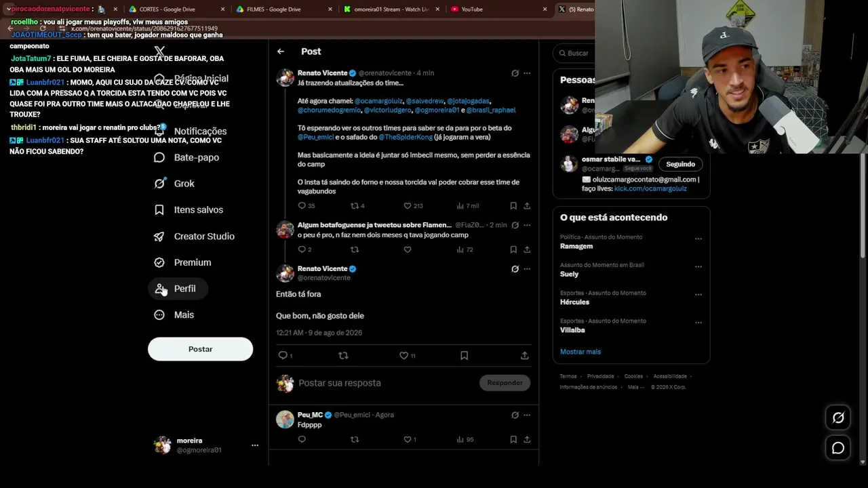Image resolution: width=868 pixels, height=488 pixels.
Task: Click the Perfil person icon
Action: (x=159, y=289)
